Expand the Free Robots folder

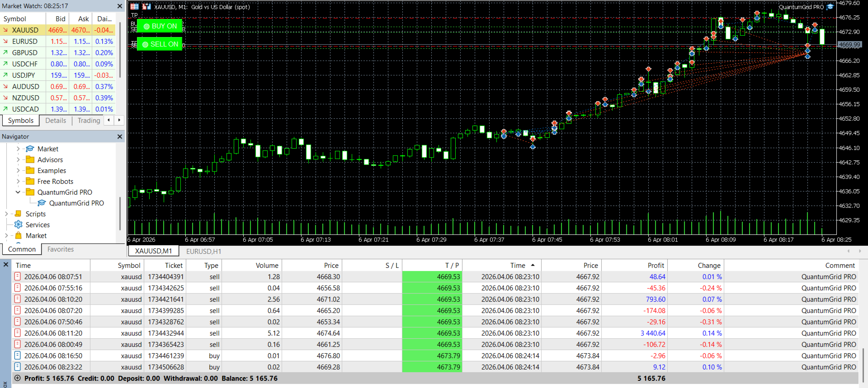18,181
